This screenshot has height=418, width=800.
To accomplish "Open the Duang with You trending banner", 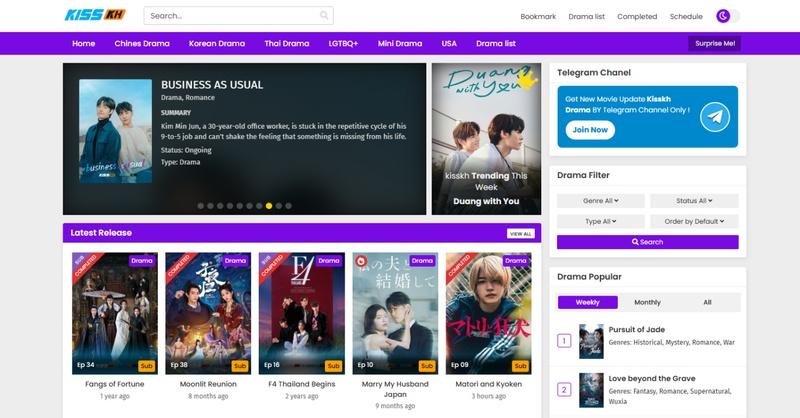I will pos(486,139).
